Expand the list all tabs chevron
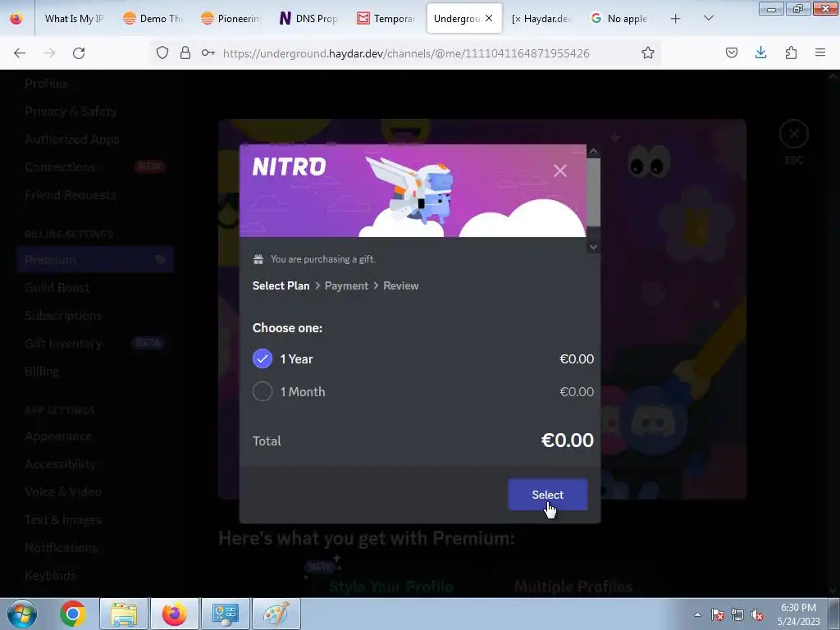This screenshot has width=840, height=630. 708,19
